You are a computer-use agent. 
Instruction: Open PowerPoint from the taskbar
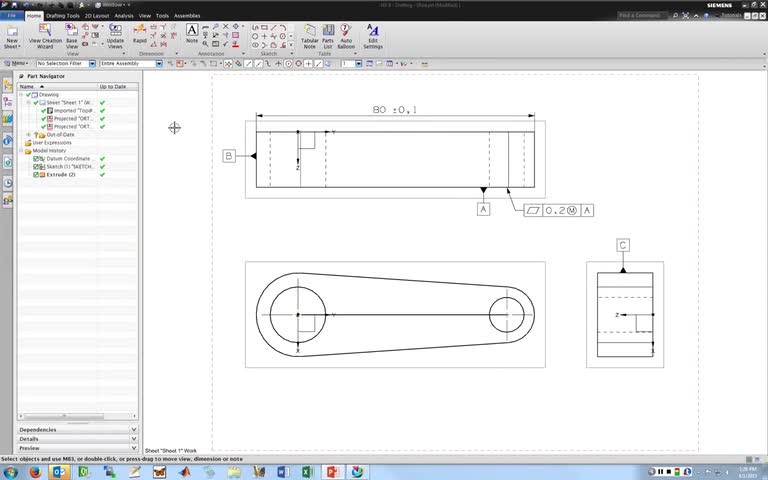point(333,472)
